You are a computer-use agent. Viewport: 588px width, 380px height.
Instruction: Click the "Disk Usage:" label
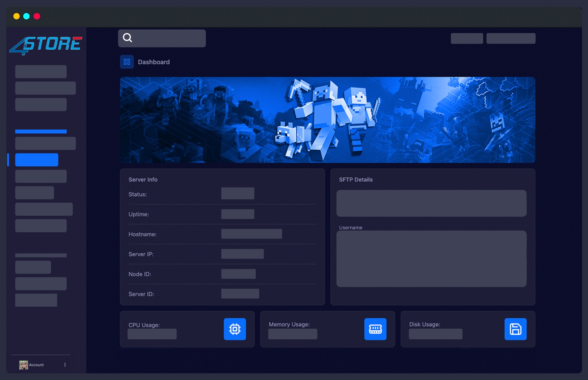click(x=424, y=324)
